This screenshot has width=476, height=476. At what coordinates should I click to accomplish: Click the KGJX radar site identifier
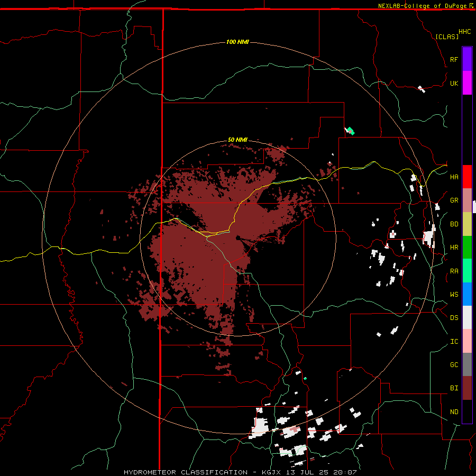click(271, 472)
